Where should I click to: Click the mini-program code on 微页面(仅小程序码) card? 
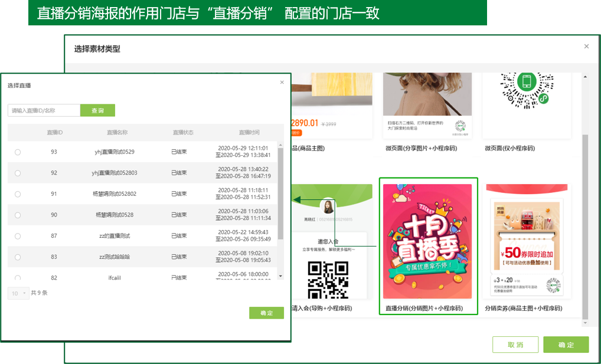point(527,90)
